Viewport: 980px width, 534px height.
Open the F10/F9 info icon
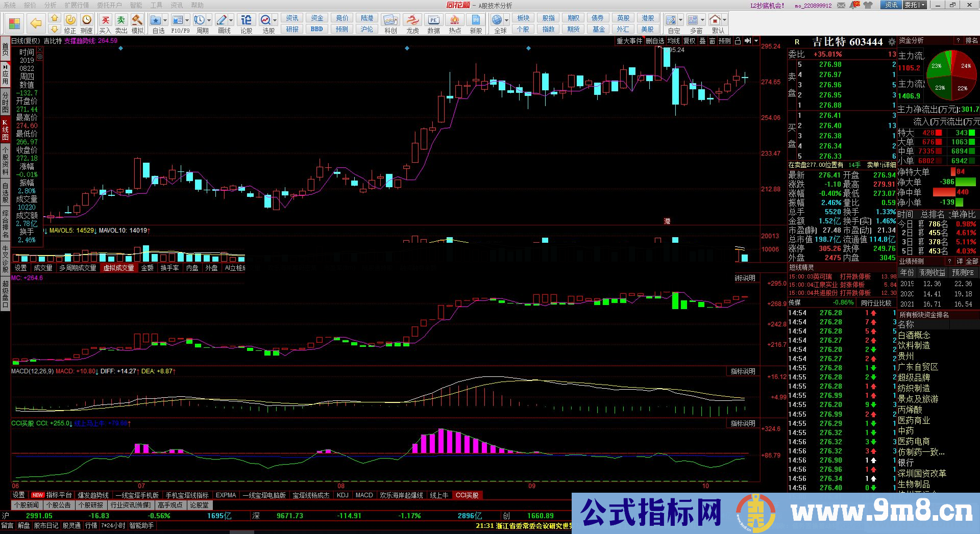(x=178, y=20)
